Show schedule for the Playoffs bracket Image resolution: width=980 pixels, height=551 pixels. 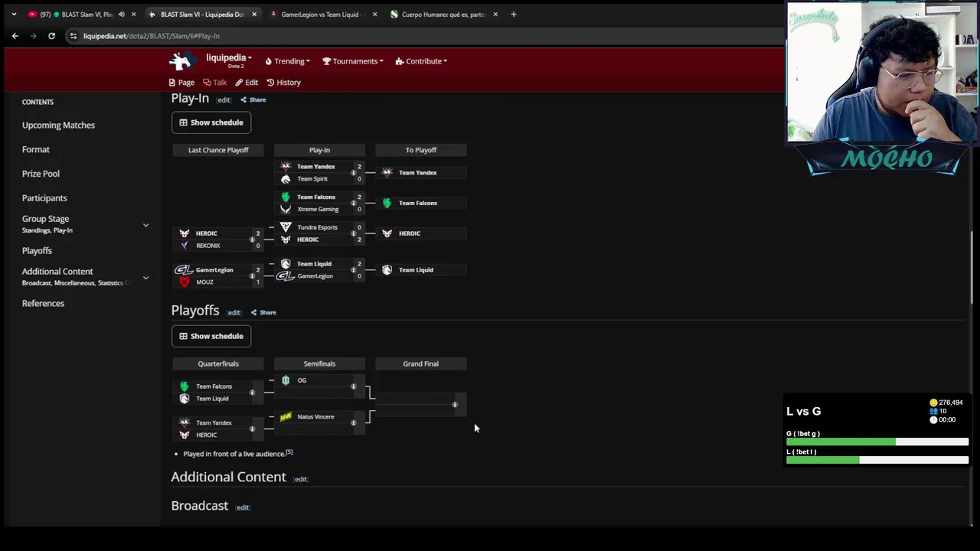point(211,336)
